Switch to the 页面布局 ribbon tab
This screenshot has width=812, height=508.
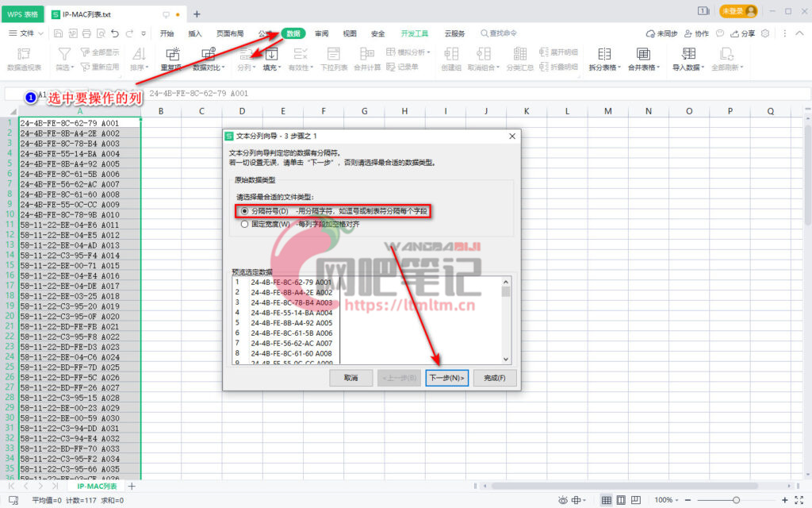230,33
